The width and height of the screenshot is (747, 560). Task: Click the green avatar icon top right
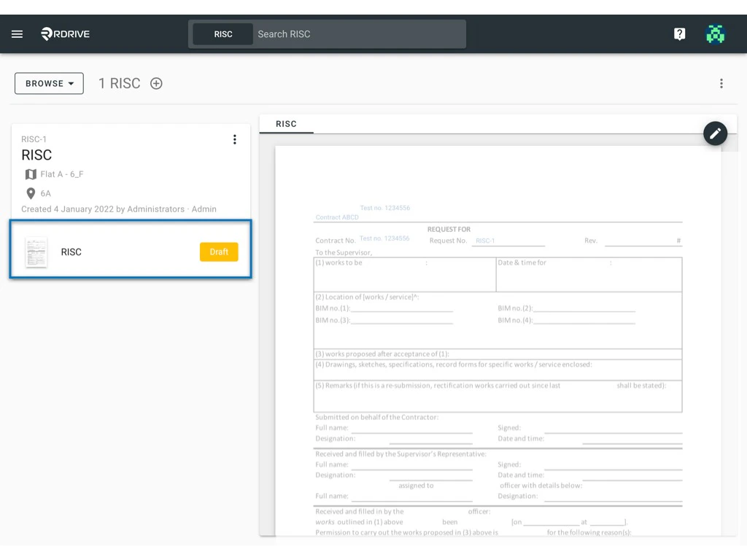tap(715, 34)
